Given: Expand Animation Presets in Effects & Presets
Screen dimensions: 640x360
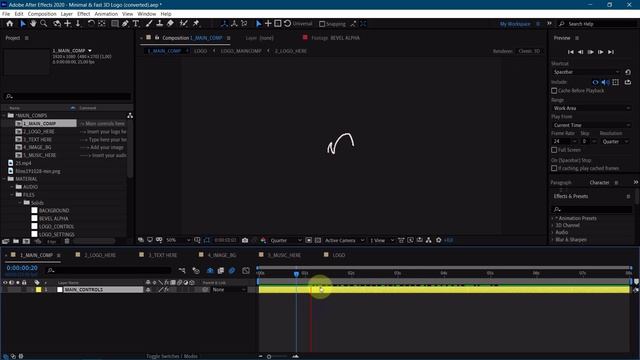Looking at the screenshot, I should point(553,218).
